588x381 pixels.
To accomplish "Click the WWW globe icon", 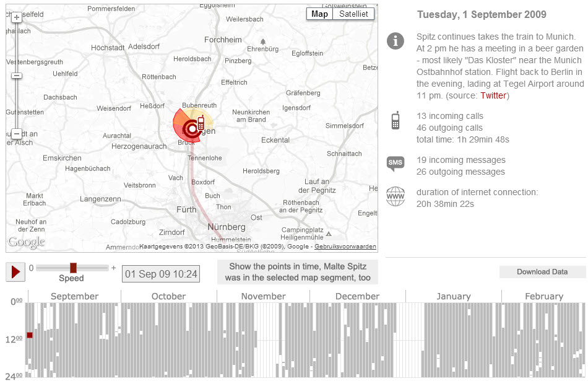I will point(396,196).
